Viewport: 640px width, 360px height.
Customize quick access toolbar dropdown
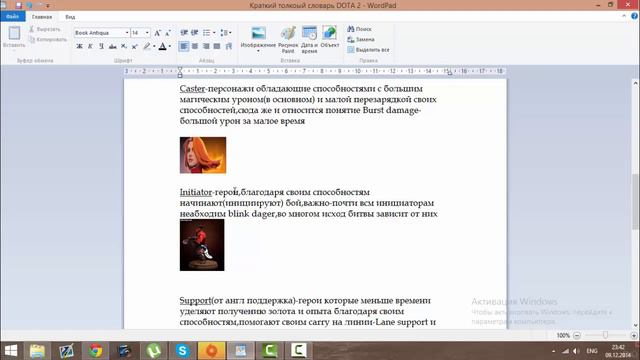click(x=48, y=6)
